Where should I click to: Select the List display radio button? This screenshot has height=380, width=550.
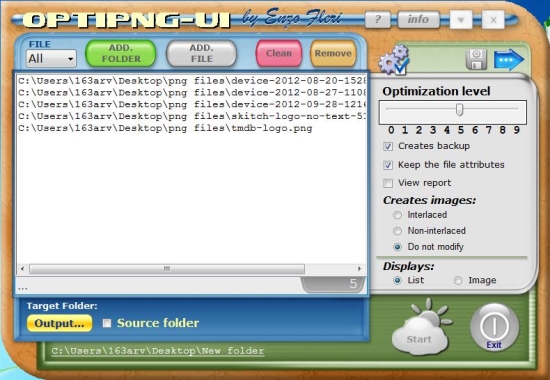coord(397,280)
